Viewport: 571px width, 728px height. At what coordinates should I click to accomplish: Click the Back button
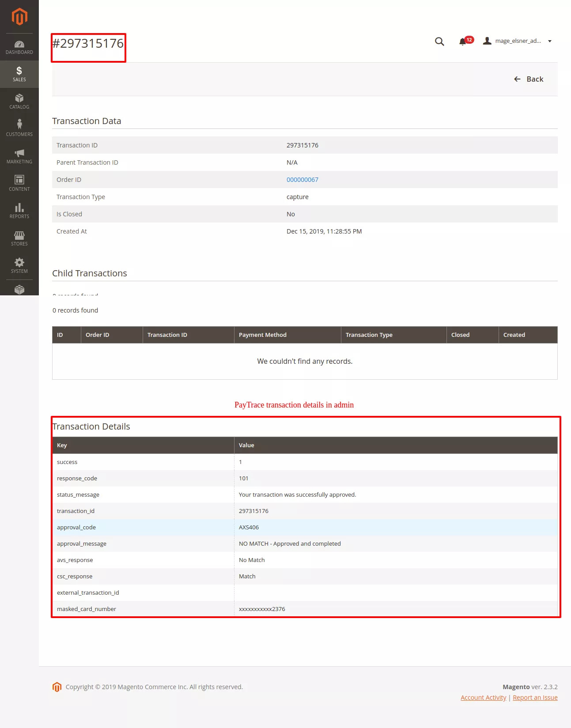point(529,79)
